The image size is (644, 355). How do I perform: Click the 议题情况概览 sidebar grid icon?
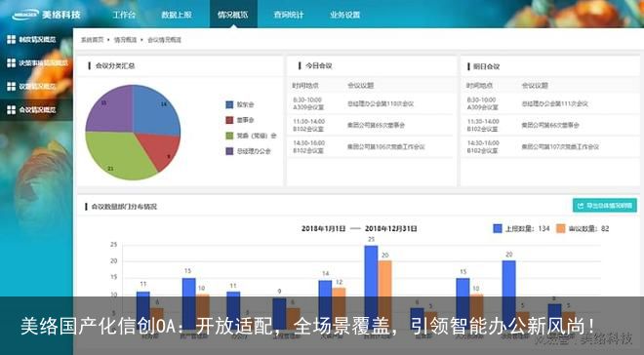[x=12, y=86]
